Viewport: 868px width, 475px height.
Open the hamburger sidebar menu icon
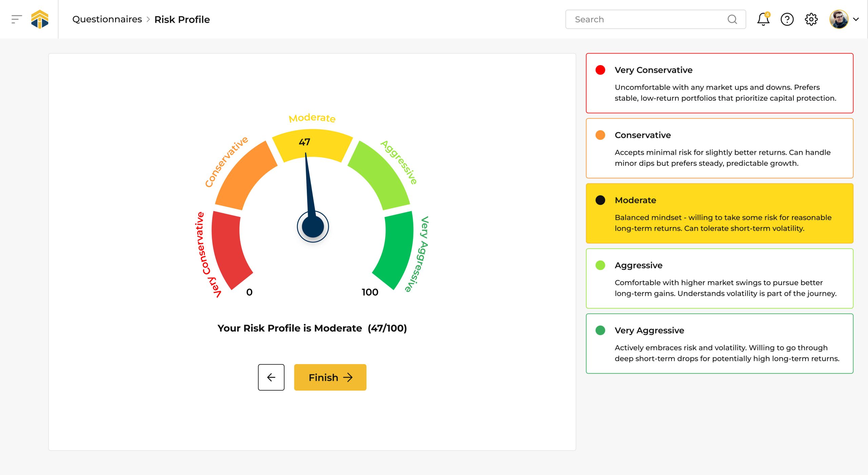[16, 19]
